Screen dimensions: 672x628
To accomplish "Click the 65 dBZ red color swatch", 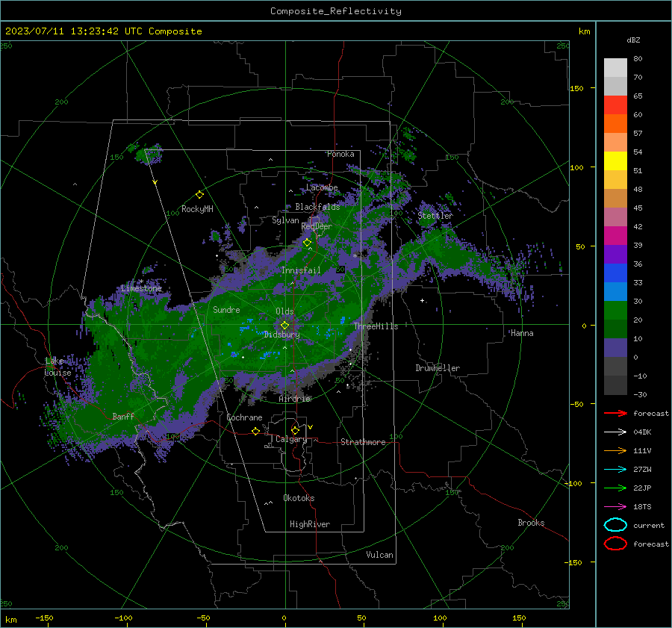I will click(615, 105).
